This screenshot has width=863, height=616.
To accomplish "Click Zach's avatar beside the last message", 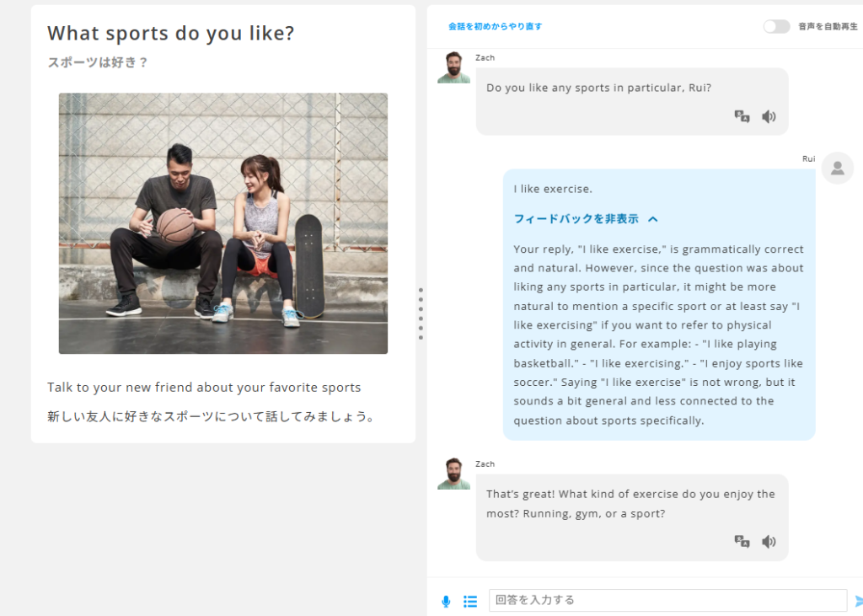I will [x=453, y=474].
